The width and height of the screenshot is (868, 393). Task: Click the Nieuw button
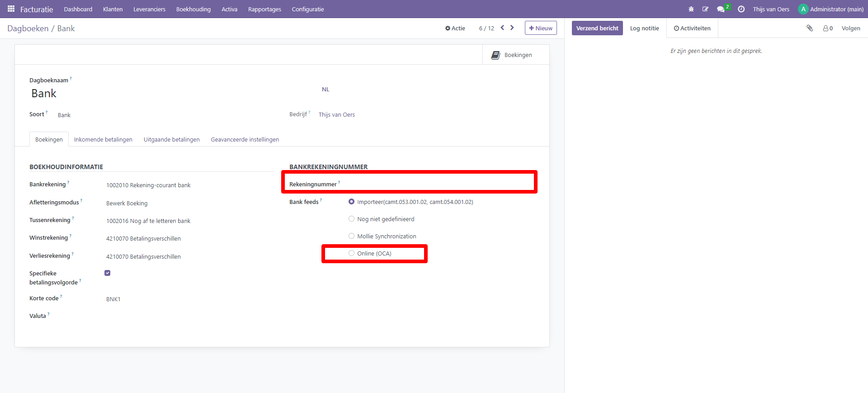(x=541, y=28)
